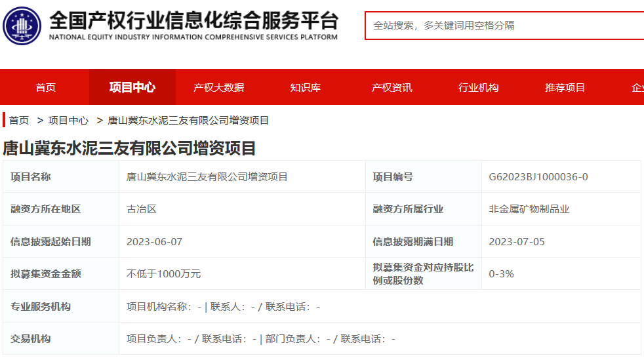Open the 首页 navigation tab
The height and width of the screenshot is (358, 644).
tap(45, 87)
